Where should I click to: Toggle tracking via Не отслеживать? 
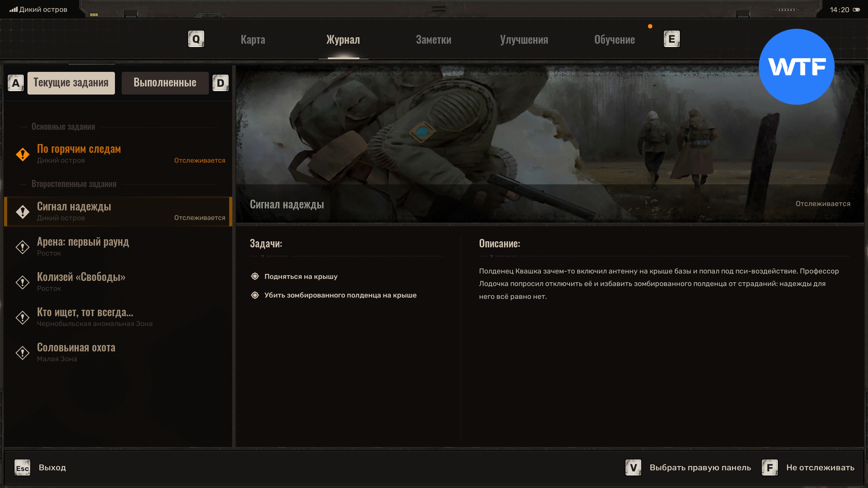pos(820,468)
